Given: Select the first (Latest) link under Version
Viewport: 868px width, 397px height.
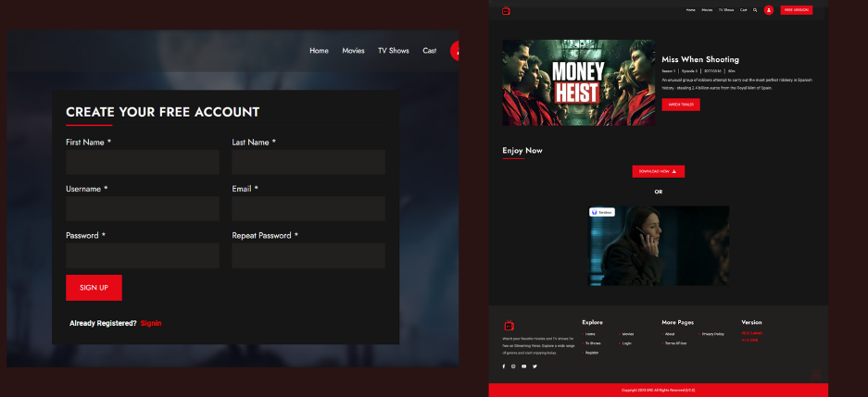Looking at the screenshot, I should (752, 333).
